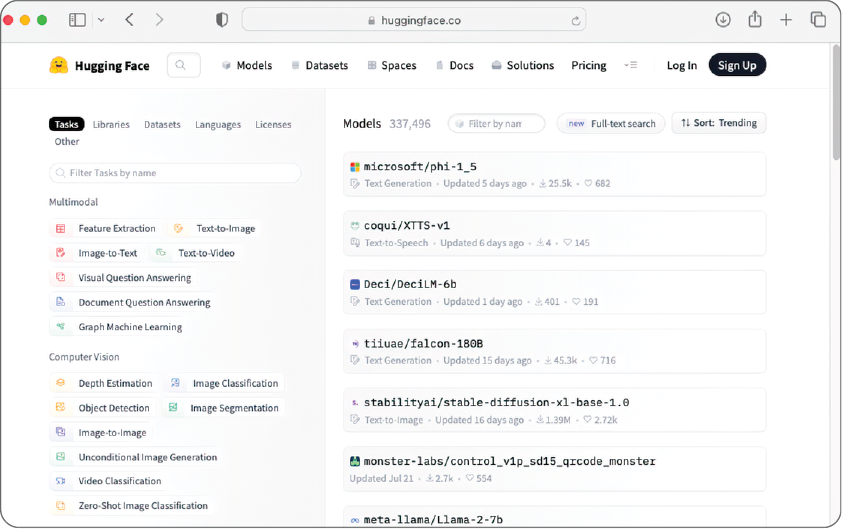Select Zero-Shot Image Classification task tag
This screenshot has height=532, width=850.
pyautogui.click(x=132, y=505)
